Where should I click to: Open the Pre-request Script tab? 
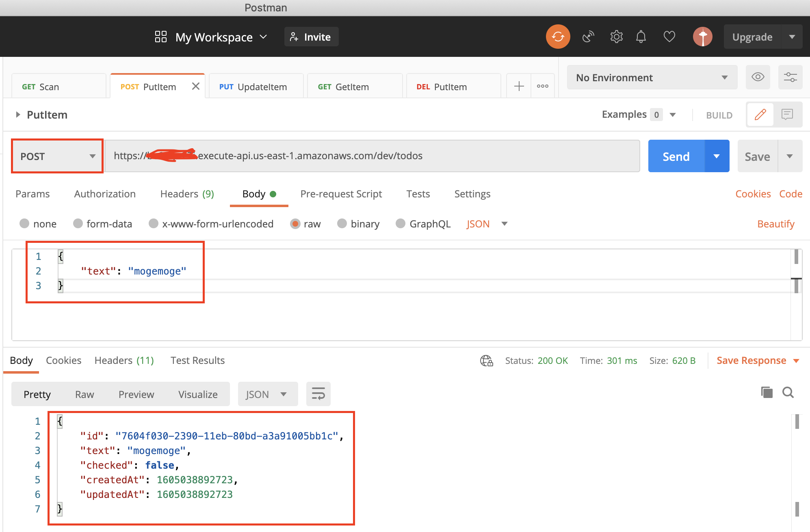[x=341, y=194]
